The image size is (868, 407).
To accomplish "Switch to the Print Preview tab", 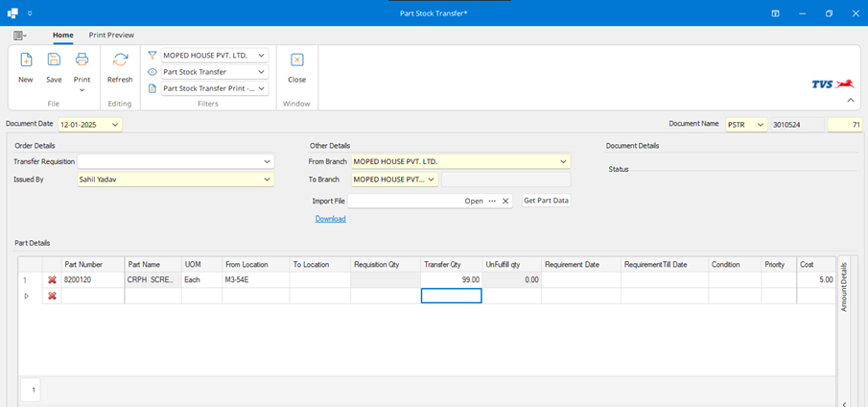I will (x=111, y=35).
